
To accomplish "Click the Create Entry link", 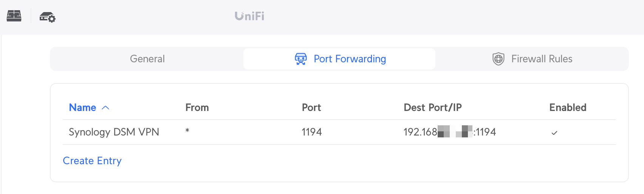I will (92, 161).
